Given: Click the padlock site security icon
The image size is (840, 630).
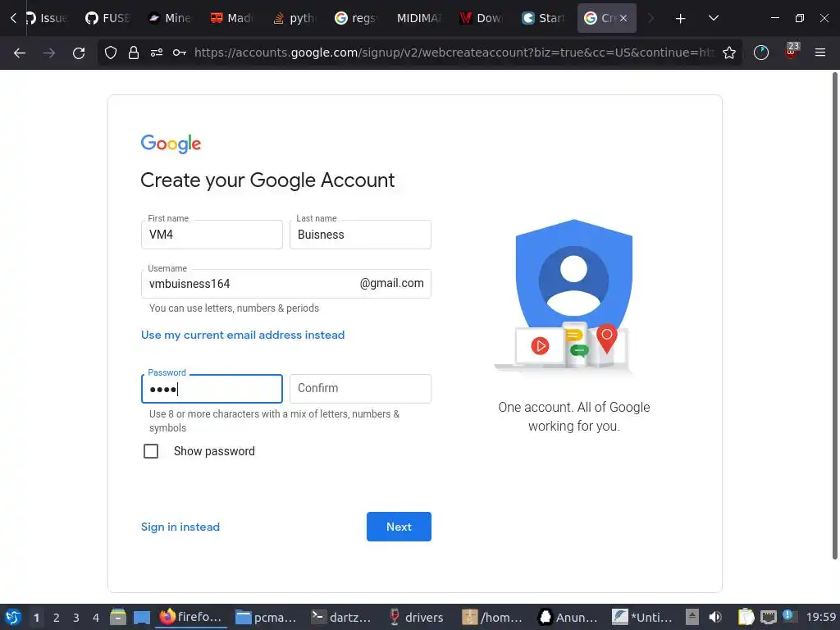Looking at the screenshot, I should (134, 52).
